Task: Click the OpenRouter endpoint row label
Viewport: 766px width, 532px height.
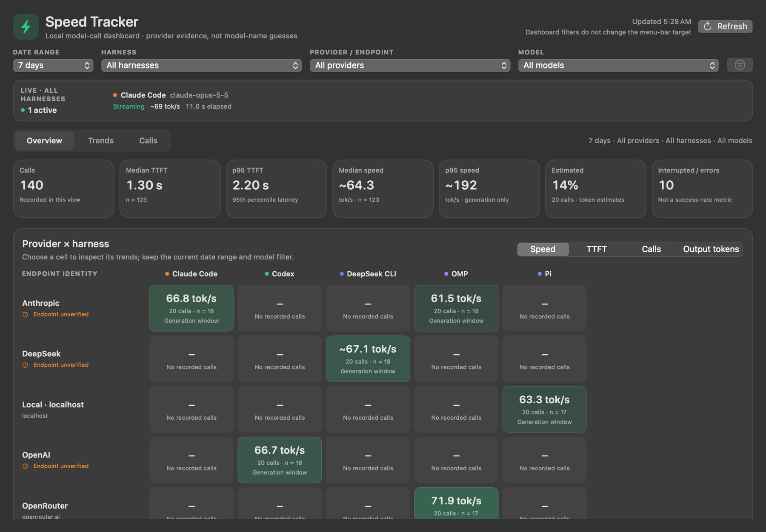Action: (45, 506)
